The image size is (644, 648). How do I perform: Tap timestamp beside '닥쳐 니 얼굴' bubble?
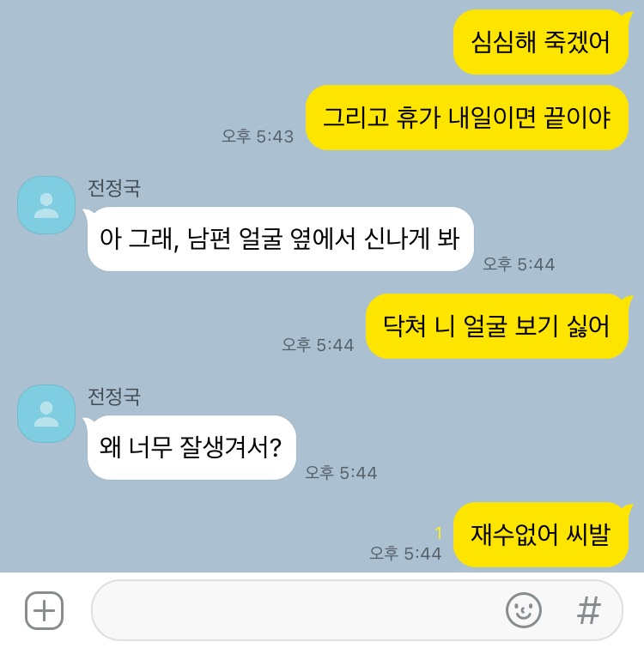pos(318,345)
